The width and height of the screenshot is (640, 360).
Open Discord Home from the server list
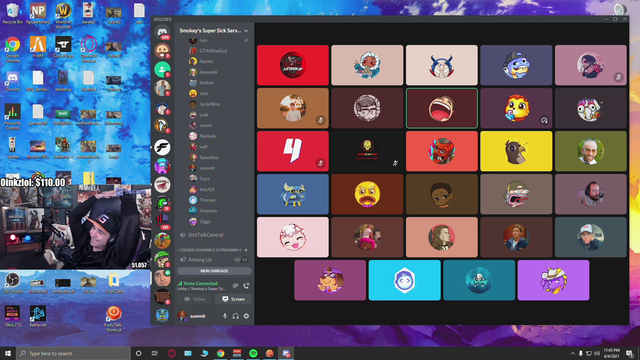pos(162,31)
